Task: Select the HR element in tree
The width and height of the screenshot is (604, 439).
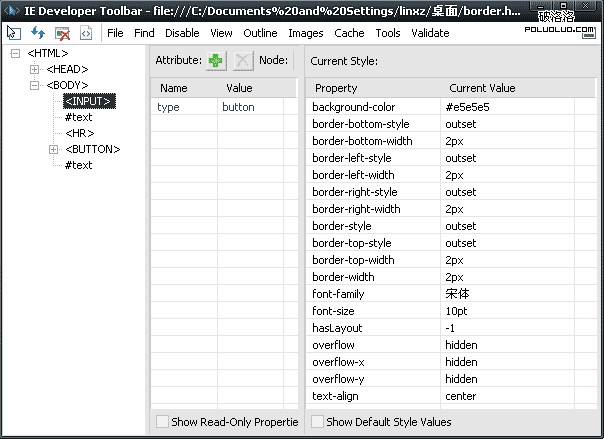Action: pyautogui.click(x=79, y=133)
